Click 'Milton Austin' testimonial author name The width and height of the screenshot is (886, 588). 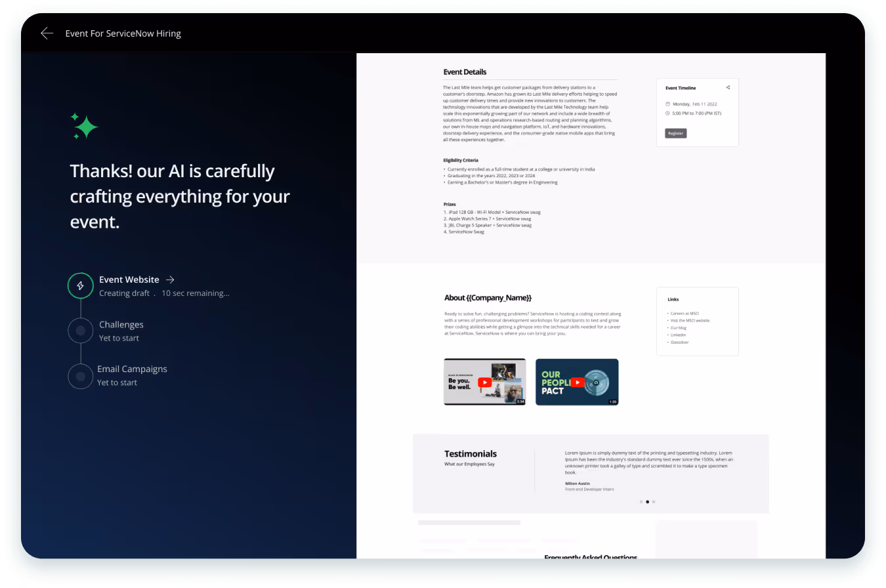[578, 483]
